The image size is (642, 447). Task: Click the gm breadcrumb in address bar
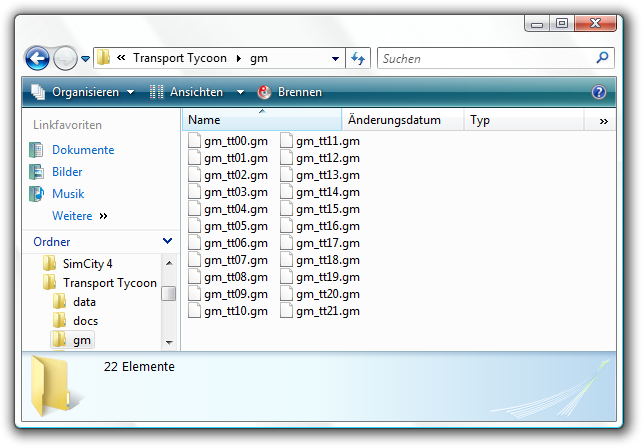pos(259,59)
